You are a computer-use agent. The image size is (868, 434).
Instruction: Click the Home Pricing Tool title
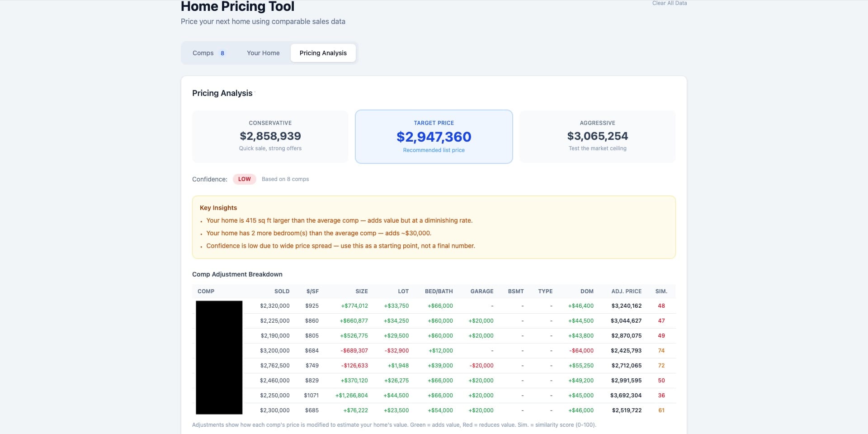click(x=237, y=6)
